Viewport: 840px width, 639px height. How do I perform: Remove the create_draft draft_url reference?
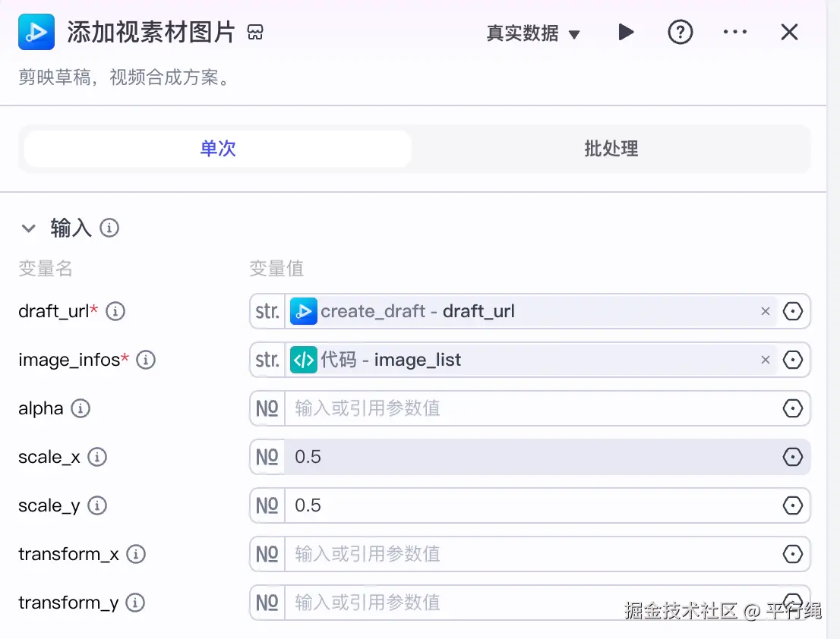click(x=766, y=311)
